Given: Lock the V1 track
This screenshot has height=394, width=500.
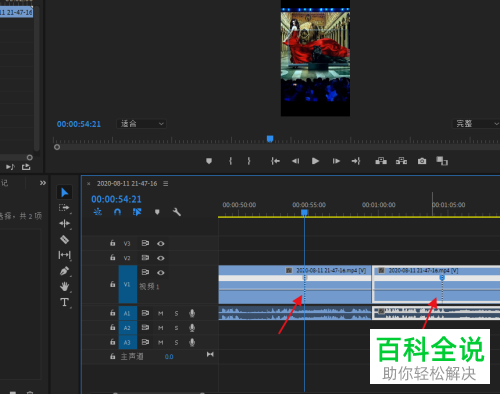Looking at the screenshot, I should 113,284.
